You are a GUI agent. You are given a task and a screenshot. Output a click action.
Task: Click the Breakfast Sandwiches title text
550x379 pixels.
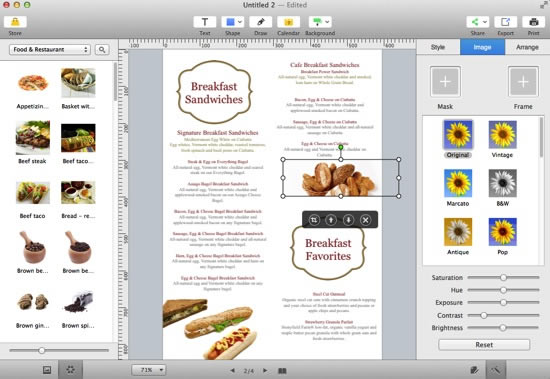click(x=214, y=93)
